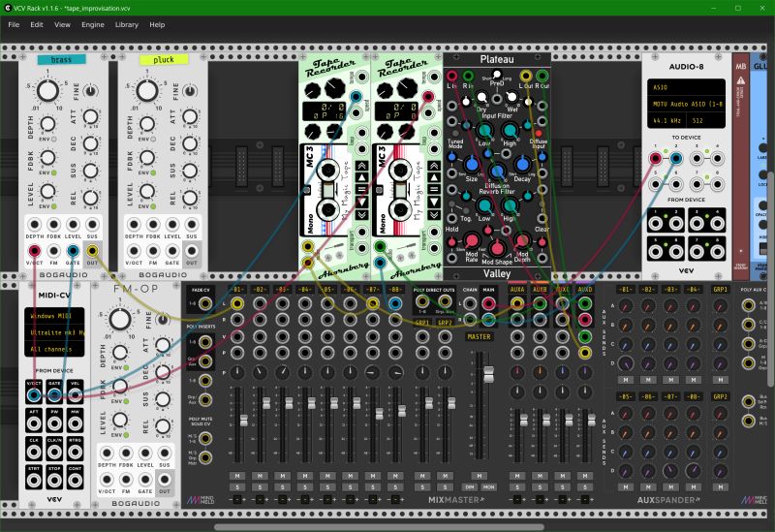This screenshot has height=532, width=775.
Task: Toggle the MON button on MixMaster
Action: [x=489, y=487]
